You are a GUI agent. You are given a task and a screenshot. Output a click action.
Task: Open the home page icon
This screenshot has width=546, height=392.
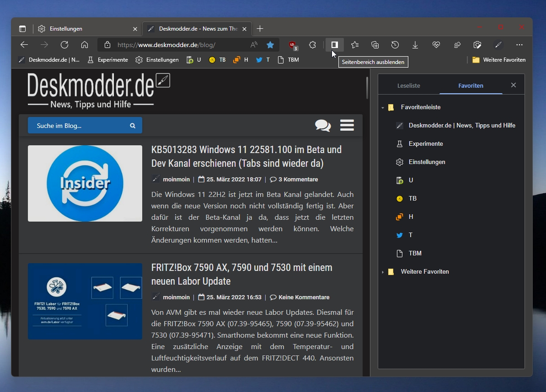tap(85, 45)
